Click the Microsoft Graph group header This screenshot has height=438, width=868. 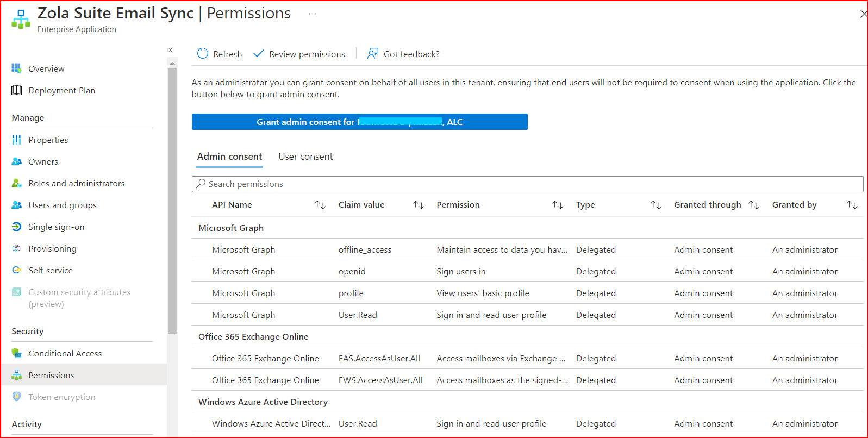pos(231,228)
